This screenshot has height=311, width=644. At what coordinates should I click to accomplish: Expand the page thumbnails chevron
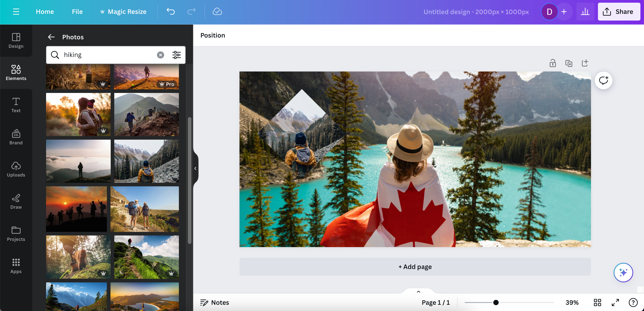coord(419,292)
